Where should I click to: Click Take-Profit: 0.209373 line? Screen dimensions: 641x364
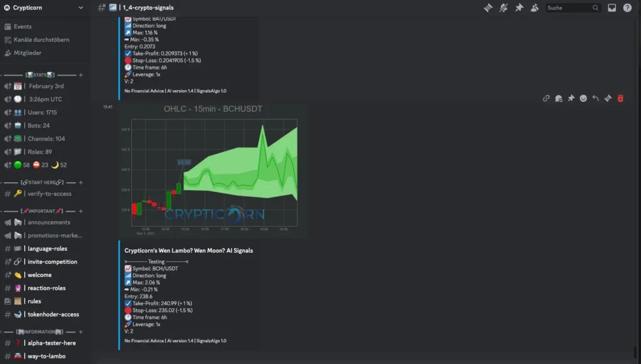tap(161, 54)
